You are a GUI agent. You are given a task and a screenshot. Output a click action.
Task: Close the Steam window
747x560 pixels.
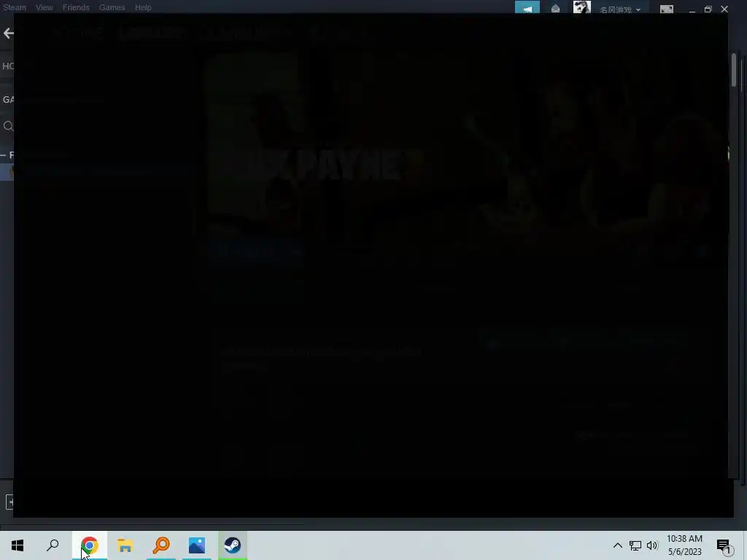click(724, 9)
